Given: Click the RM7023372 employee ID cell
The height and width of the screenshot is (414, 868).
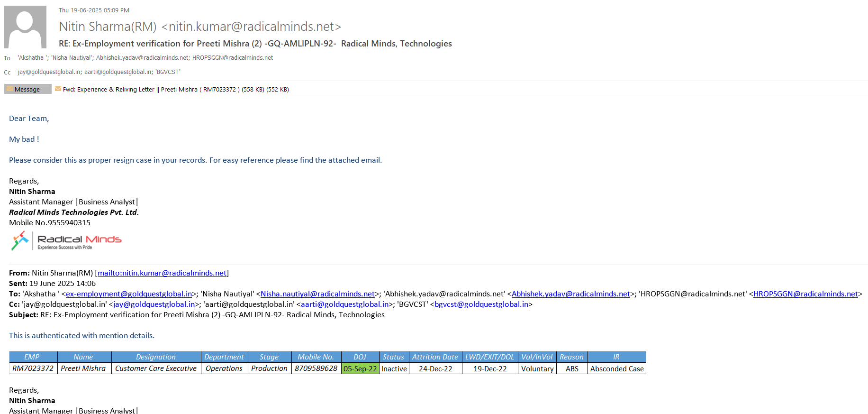Looking at the screenshot, I should pos(33,368).
